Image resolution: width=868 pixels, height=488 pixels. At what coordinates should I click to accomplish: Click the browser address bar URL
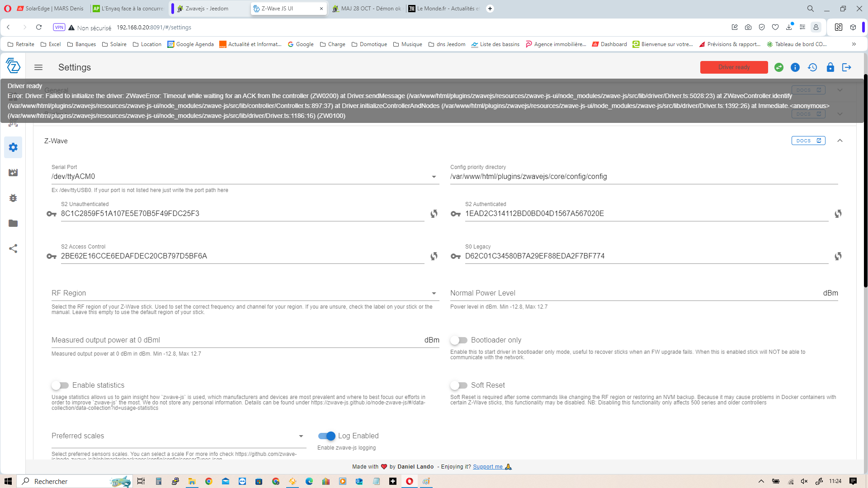pyautogui.click(x=154, y=27)
